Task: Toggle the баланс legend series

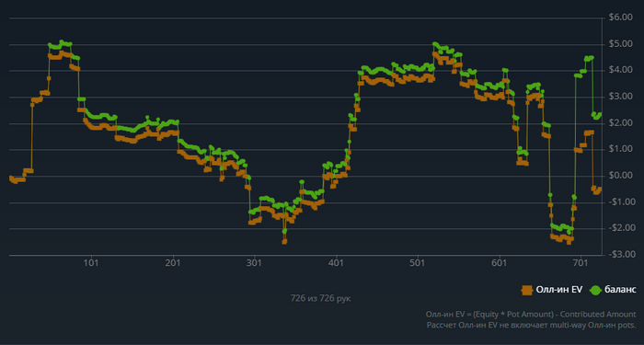Action: tap(613, 290)
